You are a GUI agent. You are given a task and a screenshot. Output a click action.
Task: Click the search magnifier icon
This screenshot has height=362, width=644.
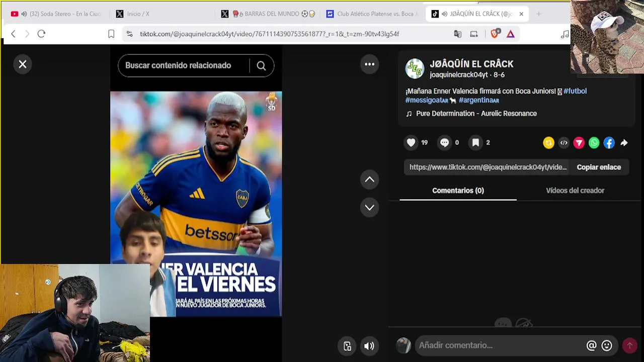[261, 66]
